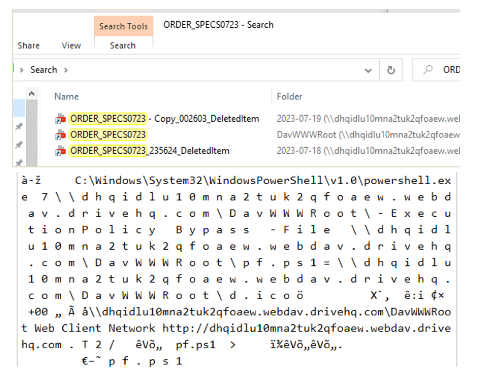Click the DavWWWRoot folder path entry
The image size is (496, 368).
pos(368,135)
